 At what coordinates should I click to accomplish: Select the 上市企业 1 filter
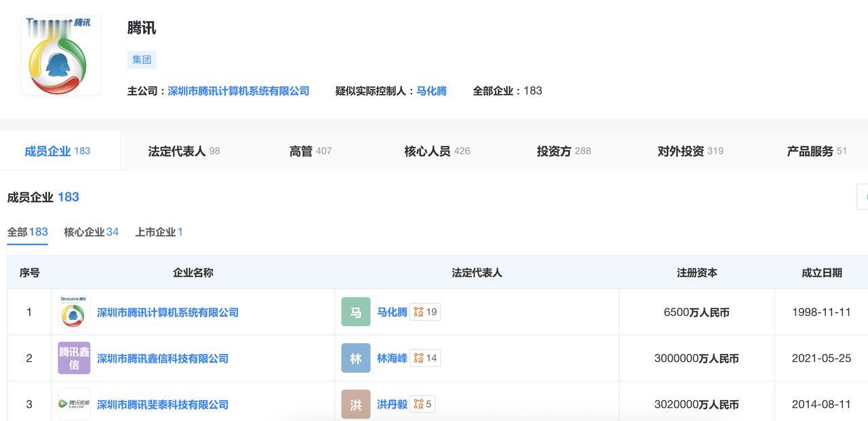(159, 232)
